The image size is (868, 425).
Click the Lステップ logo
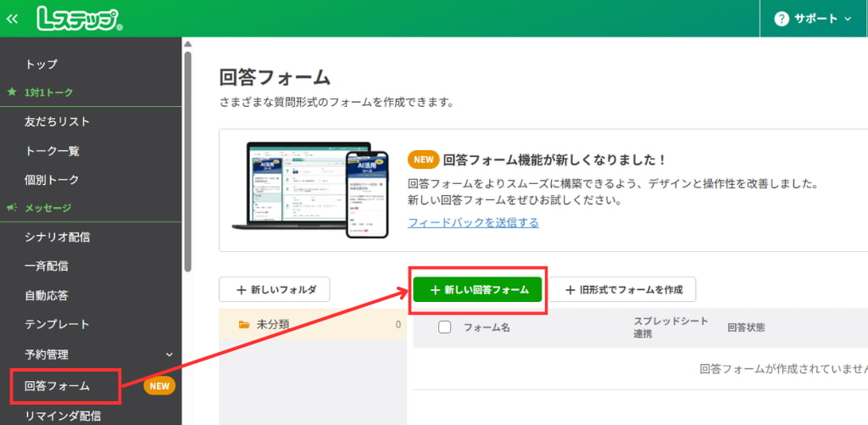[x=80, y=19]
